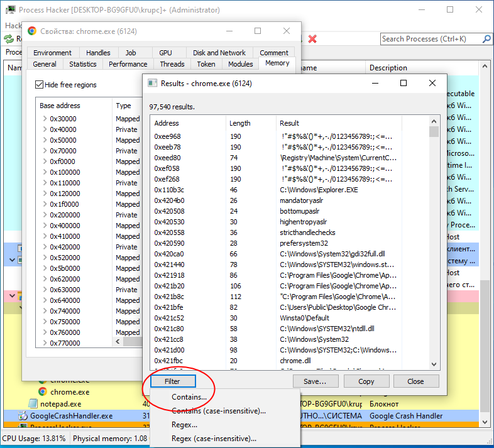Click main process list scrollbar down arrow
The image size is (494, 448).
click(485, 422)
